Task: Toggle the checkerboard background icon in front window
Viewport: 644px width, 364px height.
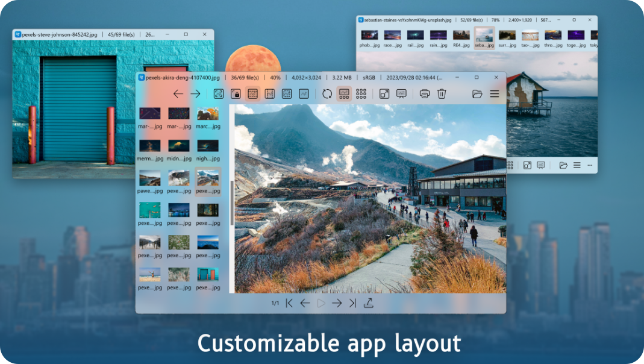Action: 361,93
